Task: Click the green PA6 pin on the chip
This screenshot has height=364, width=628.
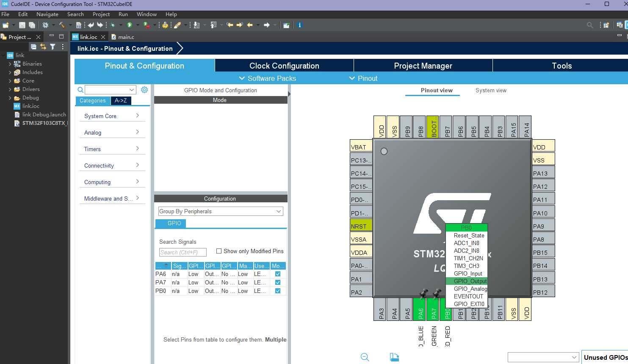Action: [420, 309]
